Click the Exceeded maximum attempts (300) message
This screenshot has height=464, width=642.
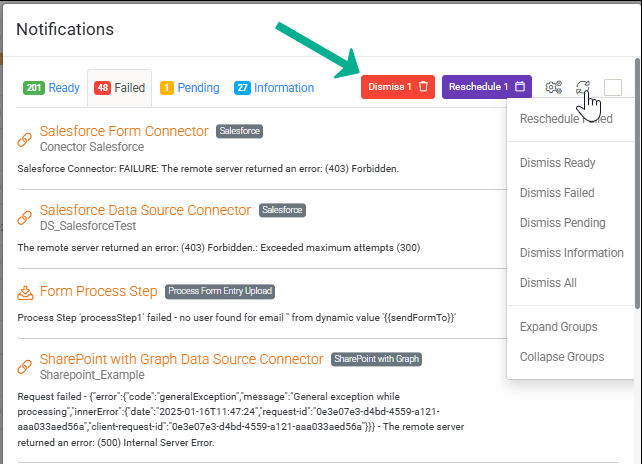point(219,248)
